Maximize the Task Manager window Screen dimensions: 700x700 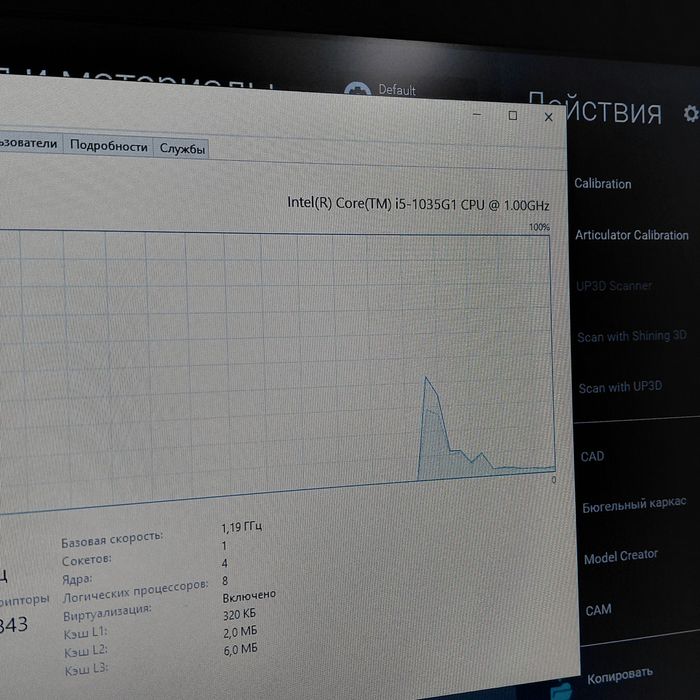point(513,116)
